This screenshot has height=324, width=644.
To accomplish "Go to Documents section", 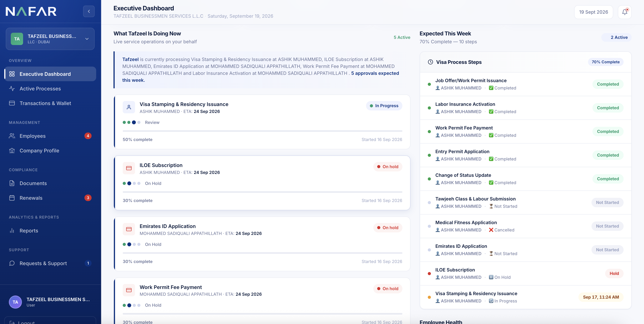I will click(x=50, y=183).
